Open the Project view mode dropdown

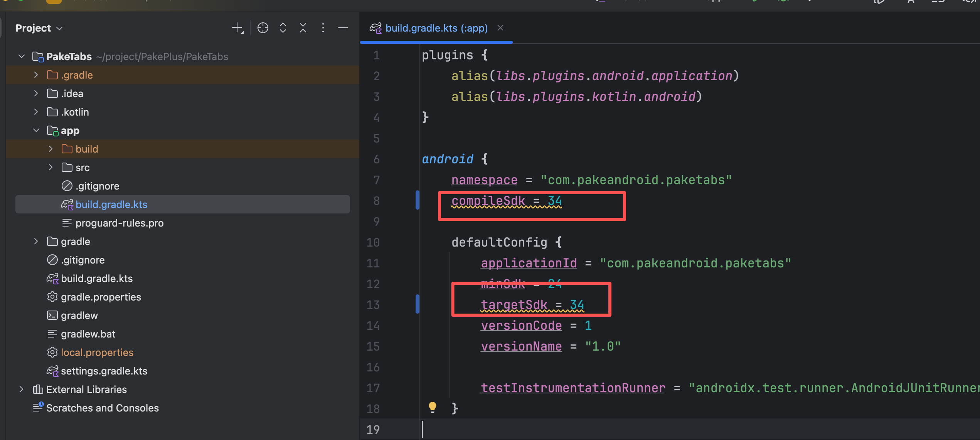tap(59, 28)
